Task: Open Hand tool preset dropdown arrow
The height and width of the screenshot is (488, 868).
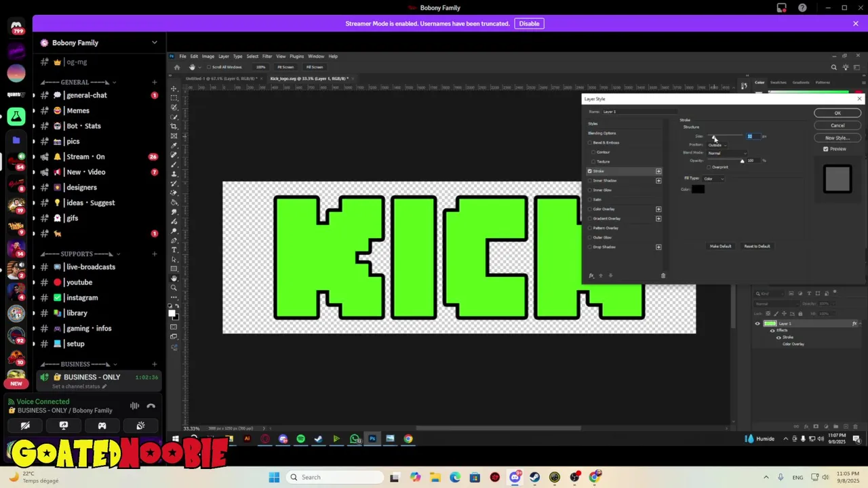Action: tap(200, 67)
